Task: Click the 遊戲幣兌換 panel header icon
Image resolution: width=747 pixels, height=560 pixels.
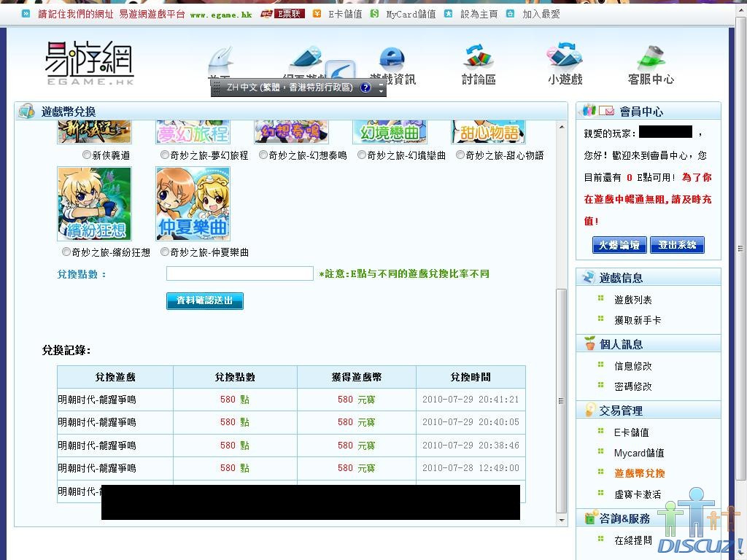Action: (27, 111)
